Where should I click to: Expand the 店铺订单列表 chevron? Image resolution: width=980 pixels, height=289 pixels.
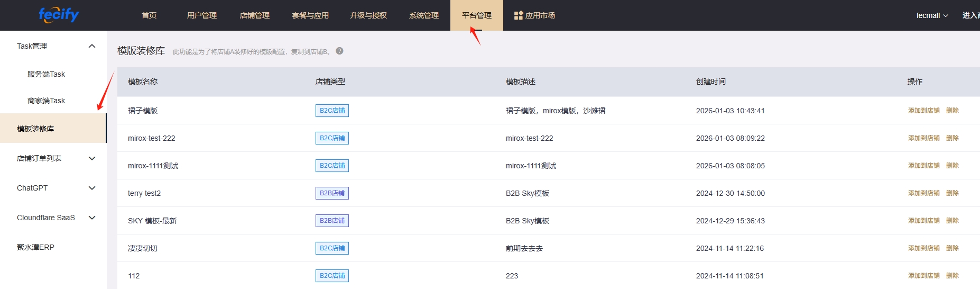[92, 158]
